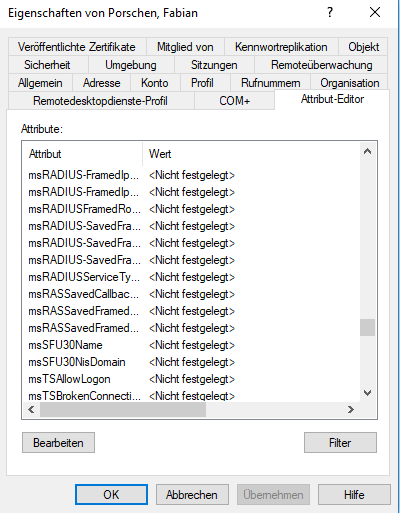Viewport: 400px width, 513px height.
Task: Click the vertical scrollbar up arrow
Action: [367, 152]
